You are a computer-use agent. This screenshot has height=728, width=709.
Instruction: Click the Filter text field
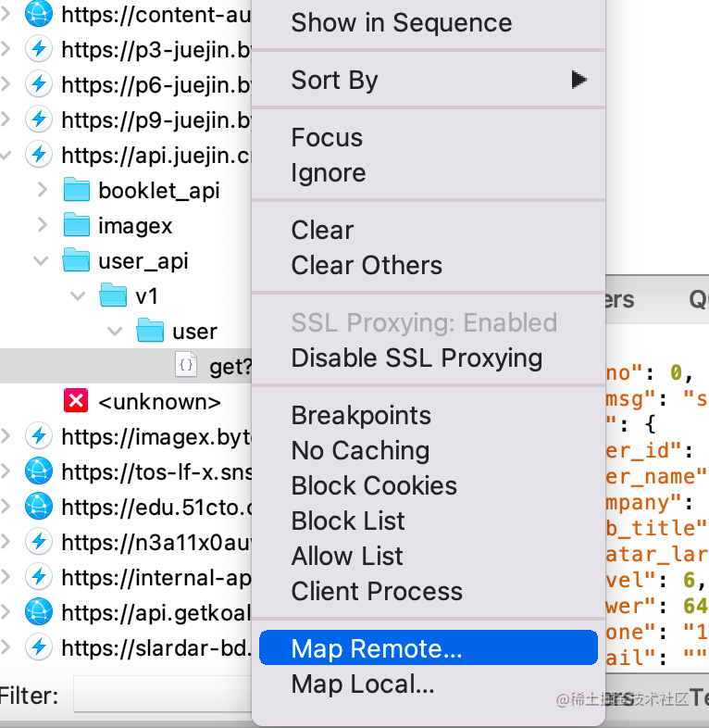(162, 696)
